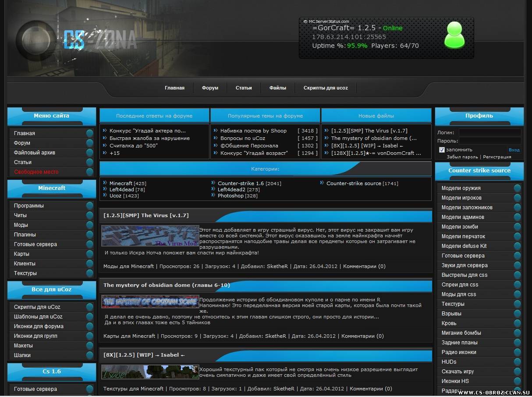532x397 pixels.
Task: Click into the Пароль field
Action: tap(489, 141)
